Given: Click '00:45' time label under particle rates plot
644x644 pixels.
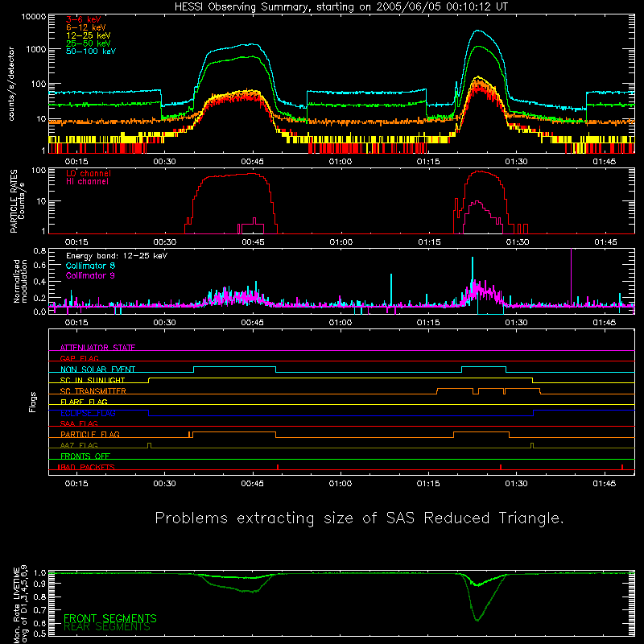Looking at the screenshot, I should point(253,242).
